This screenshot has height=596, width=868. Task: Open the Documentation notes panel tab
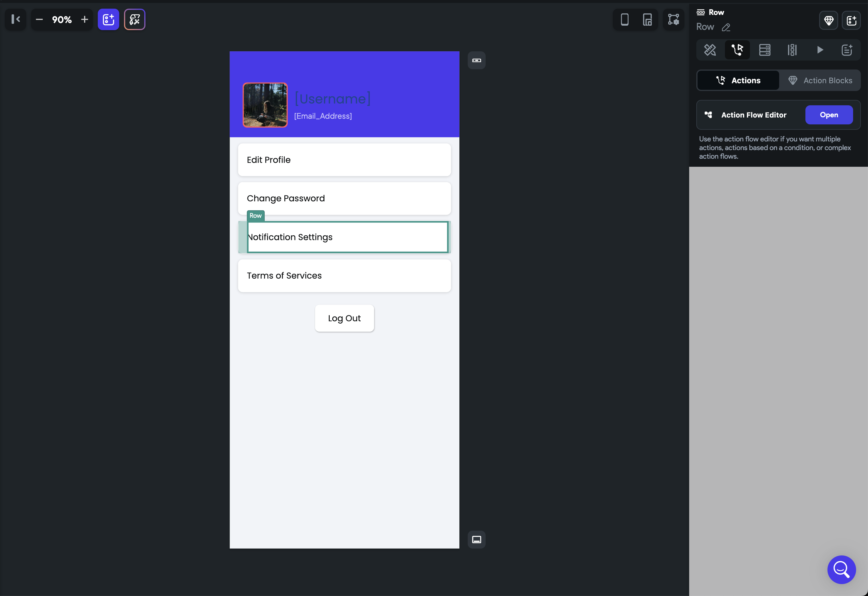[x=847, y=50]
